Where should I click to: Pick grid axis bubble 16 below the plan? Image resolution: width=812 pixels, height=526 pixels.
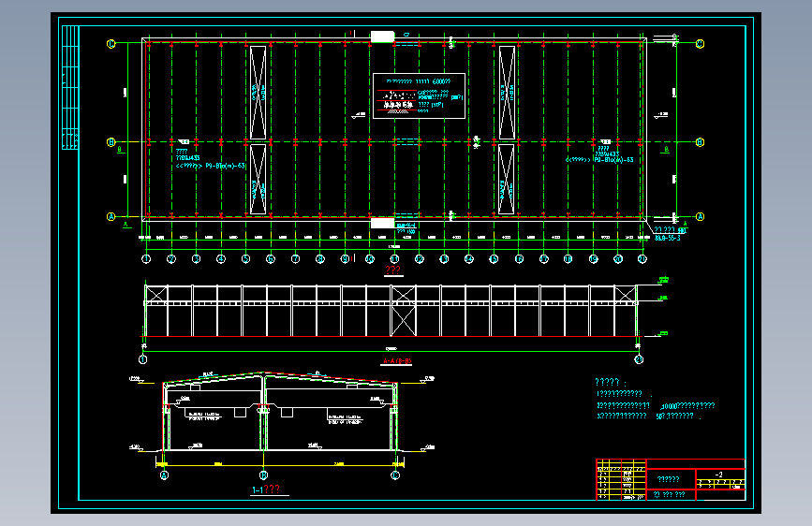click(x=519, y=259)
